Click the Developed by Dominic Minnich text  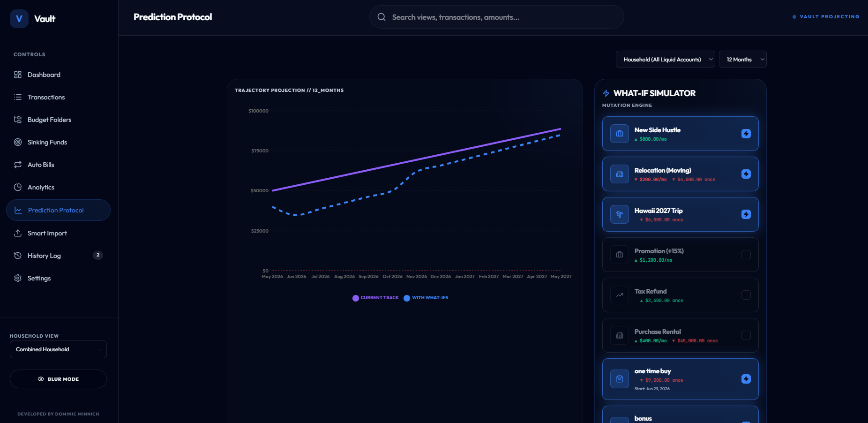coord(58,414)
